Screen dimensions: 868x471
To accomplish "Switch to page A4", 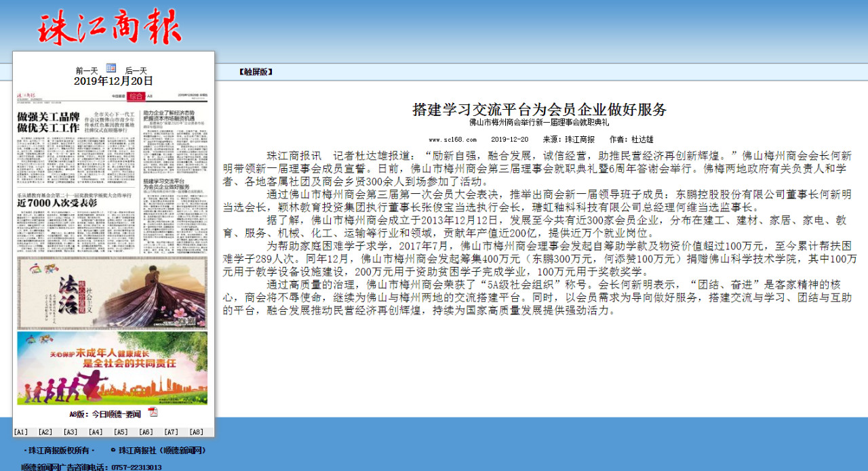I will tap(96, 432).
